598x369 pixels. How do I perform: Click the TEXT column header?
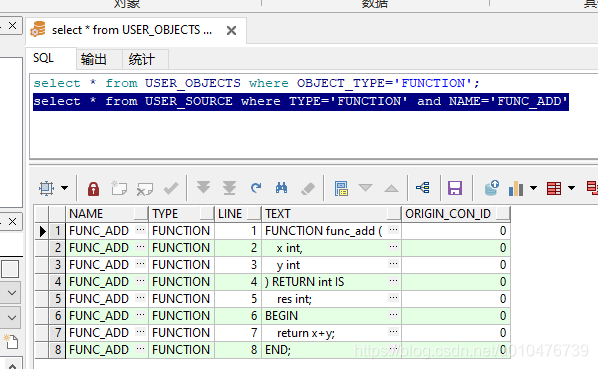tap(331, 214)
